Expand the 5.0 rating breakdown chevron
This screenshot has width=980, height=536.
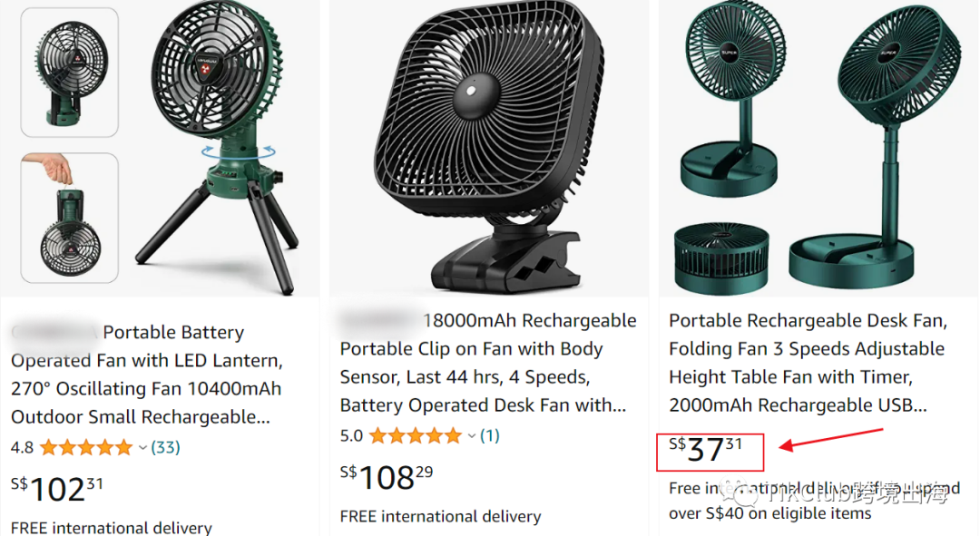472,436
